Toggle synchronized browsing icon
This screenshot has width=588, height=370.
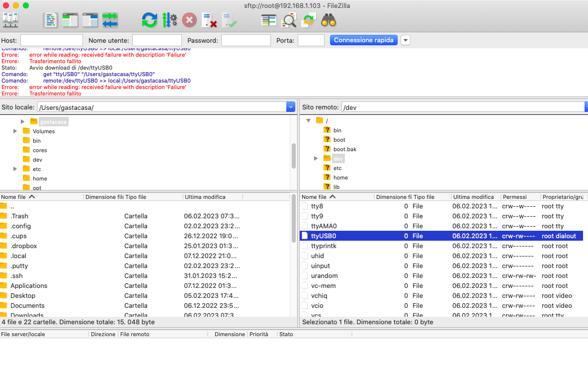[309, 20]
